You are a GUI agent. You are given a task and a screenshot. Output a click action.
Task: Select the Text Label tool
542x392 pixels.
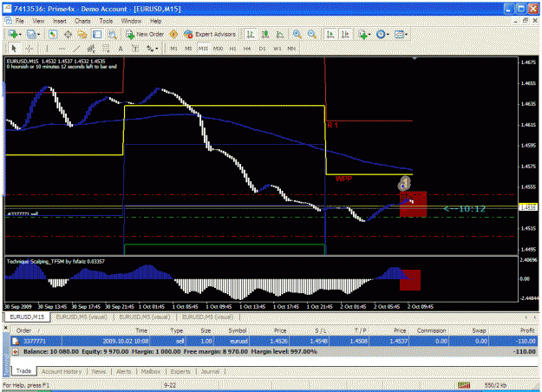[135, 49]
